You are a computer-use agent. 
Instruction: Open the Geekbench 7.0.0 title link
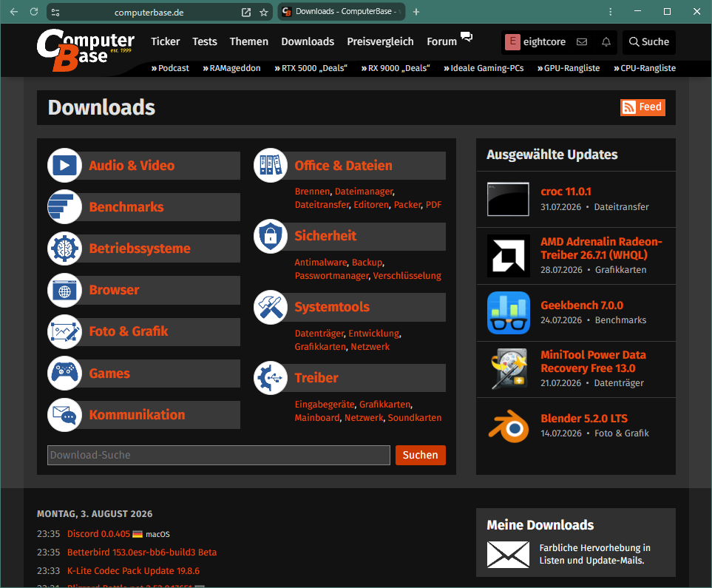click(582, 305)
